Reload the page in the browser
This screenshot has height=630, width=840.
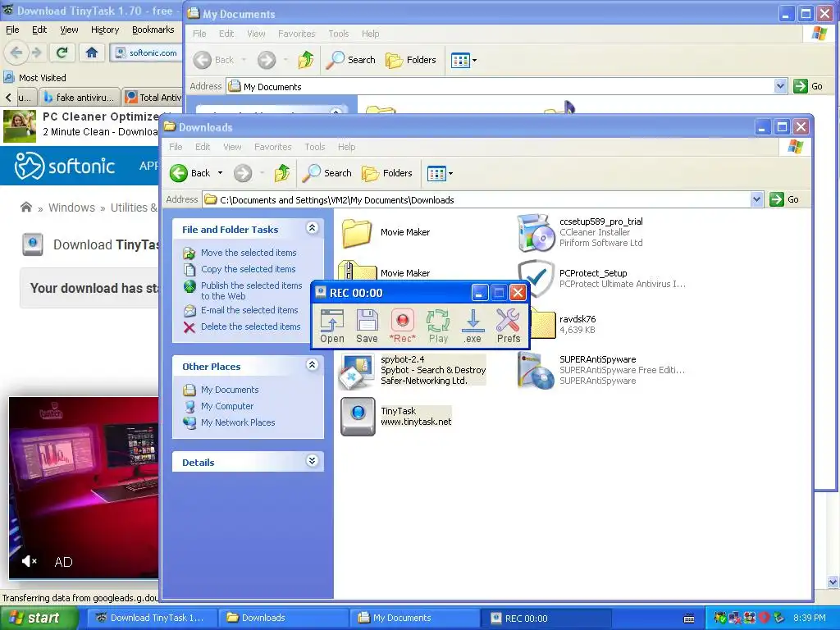(x=62, y=52)
